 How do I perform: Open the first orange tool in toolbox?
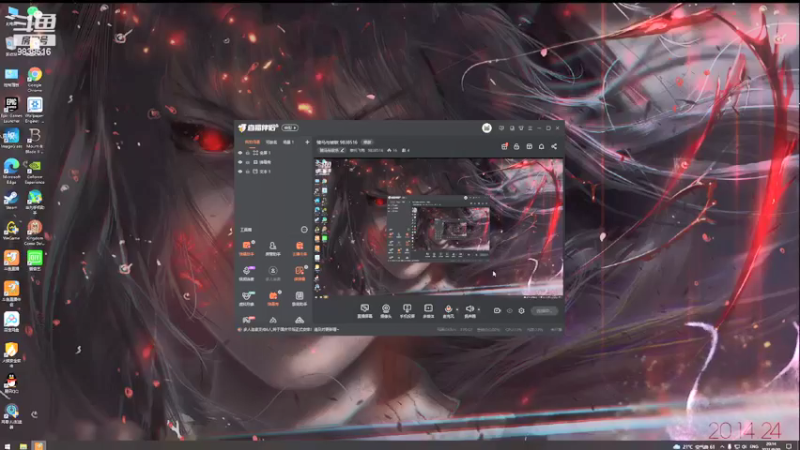[246, 248]
